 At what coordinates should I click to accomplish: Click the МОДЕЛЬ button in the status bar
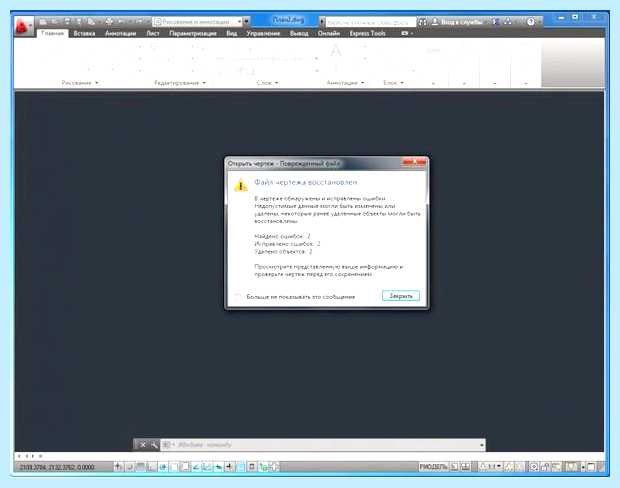pos(433,467)
